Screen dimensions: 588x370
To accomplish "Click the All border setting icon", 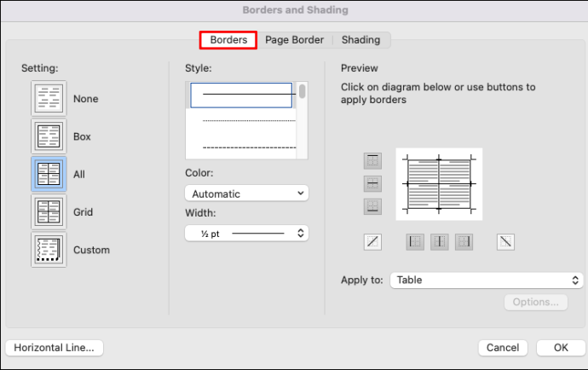I will click(49, 174).
